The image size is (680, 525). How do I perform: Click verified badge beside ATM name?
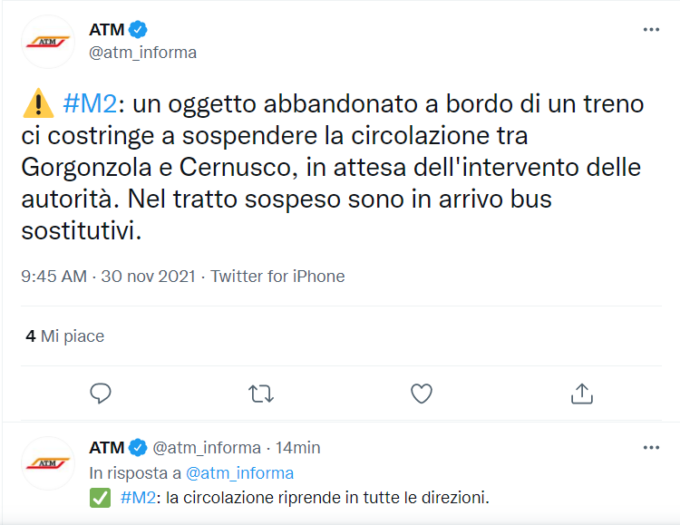click(138, 29)
